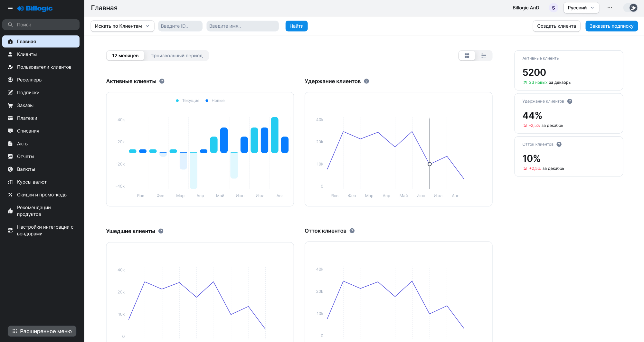Select the Платежи icon in the sidebar
Viewport: 644px width, 342px height.
click(x=10, y=118)
